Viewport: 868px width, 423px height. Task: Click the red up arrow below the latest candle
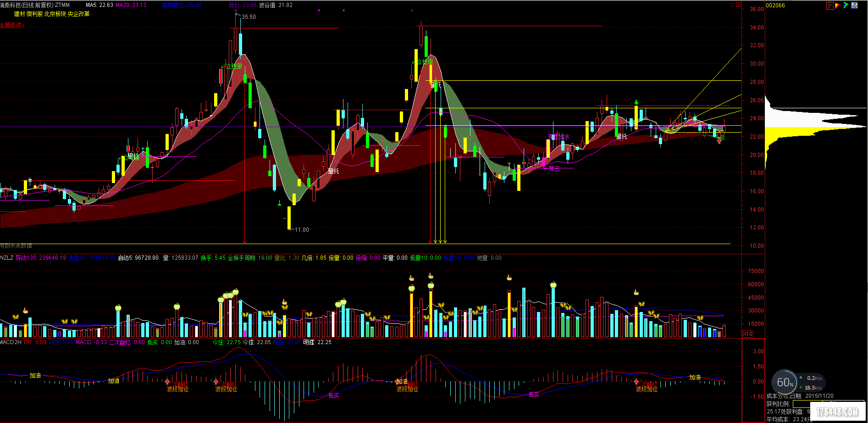(x=719, y=141)
